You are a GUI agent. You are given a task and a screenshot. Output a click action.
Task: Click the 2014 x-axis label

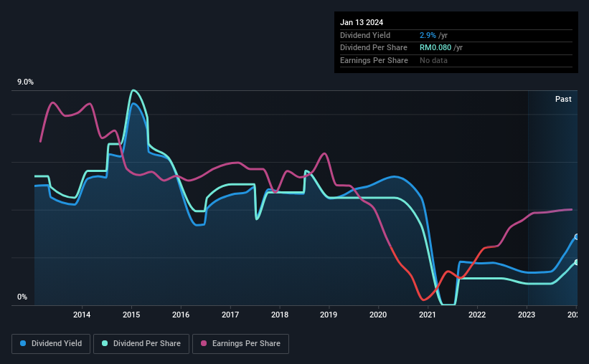pyautogui.click(x=82, y=315)
